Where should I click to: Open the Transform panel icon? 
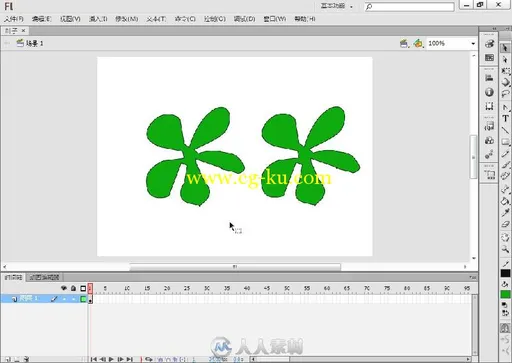(x=489, y=106)
